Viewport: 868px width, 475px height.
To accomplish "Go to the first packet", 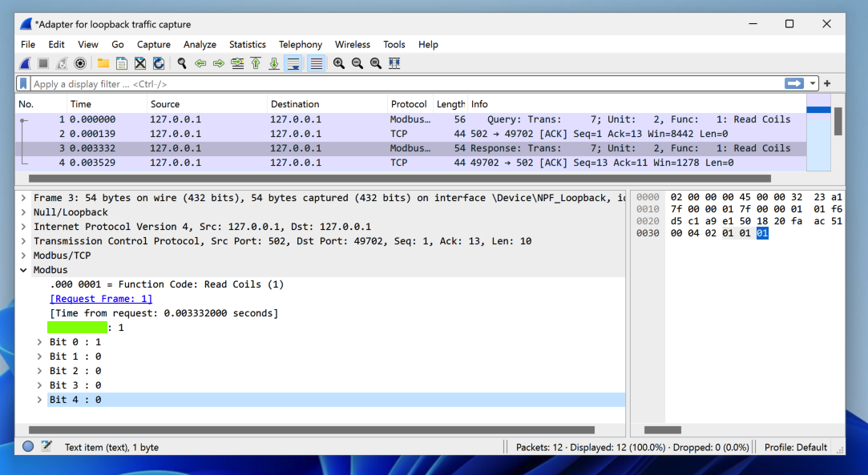I will click(x=256, y=63).
